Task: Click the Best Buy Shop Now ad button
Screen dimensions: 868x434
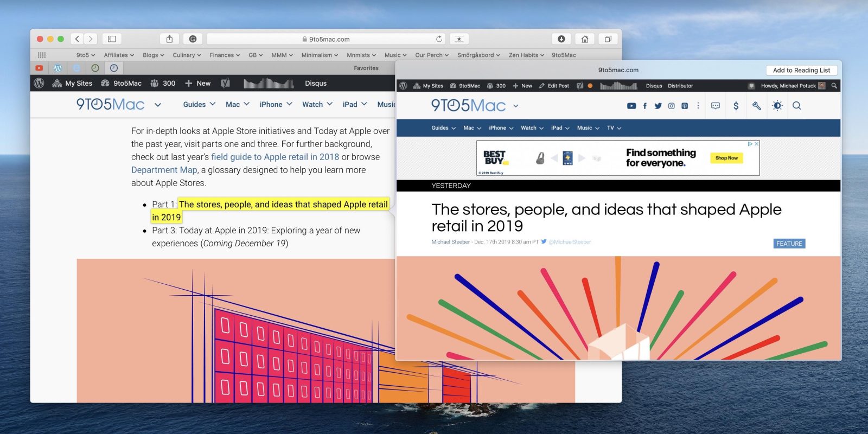Action: click(x=726, y=158)
